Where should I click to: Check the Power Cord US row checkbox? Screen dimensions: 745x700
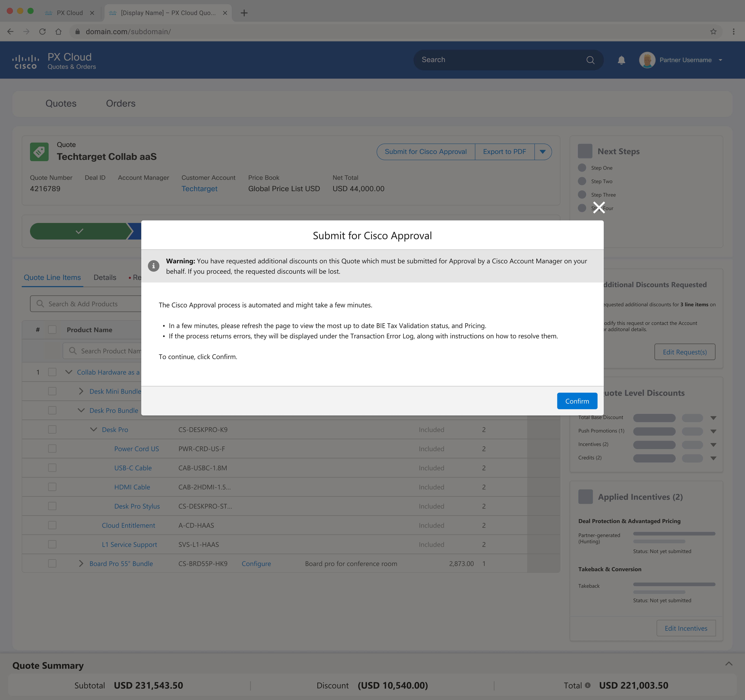[x=52, y=448]
